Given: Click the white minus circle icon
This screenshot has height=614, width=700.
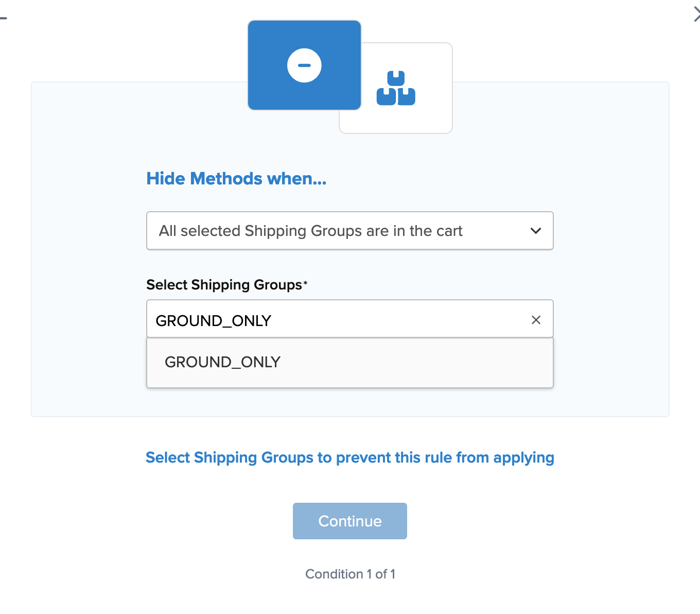Looking at the screenshot, I should (x=304, y=65).
